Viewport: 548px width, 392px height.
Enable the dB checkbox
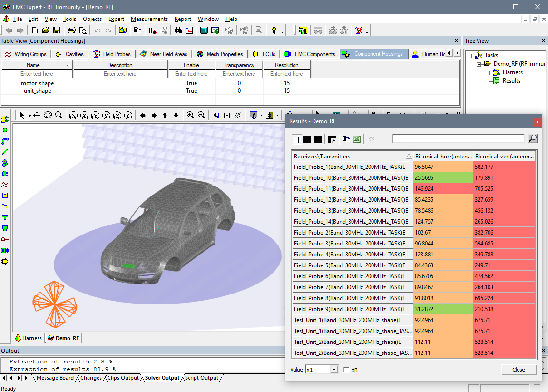coord(346,370)
